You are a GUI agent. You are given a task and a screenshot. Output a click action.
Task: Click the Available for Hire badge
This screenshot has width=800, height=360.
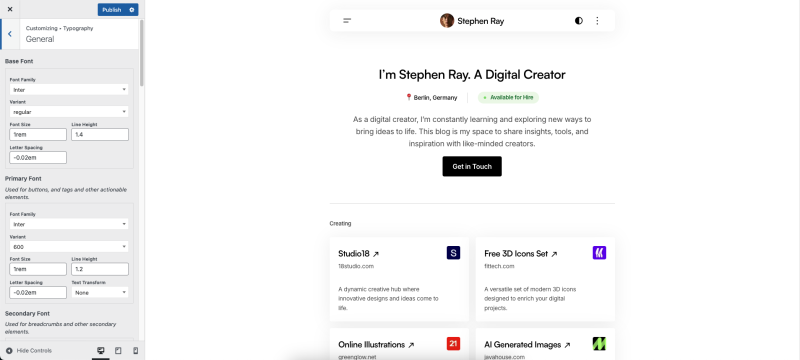(508, 97)
